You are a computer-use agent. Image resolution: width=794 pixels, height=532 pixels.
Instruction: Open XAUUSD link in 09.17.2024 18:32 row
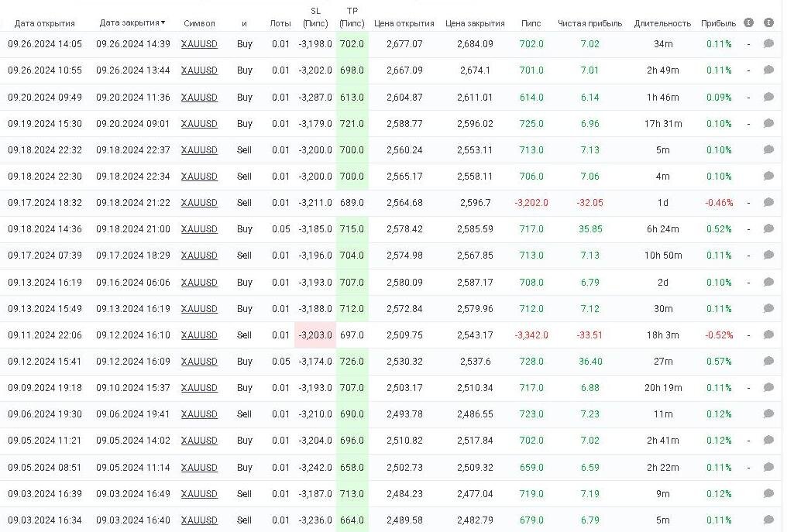point(199,202)
